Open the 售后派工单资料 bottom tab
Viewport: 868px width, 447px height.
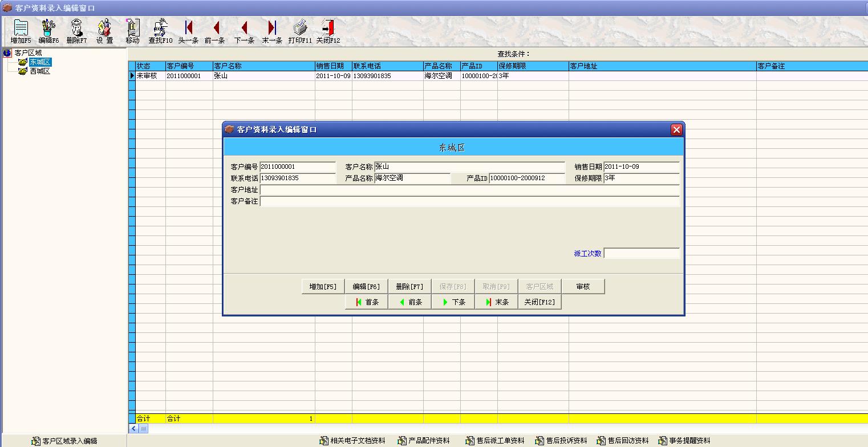494,441
